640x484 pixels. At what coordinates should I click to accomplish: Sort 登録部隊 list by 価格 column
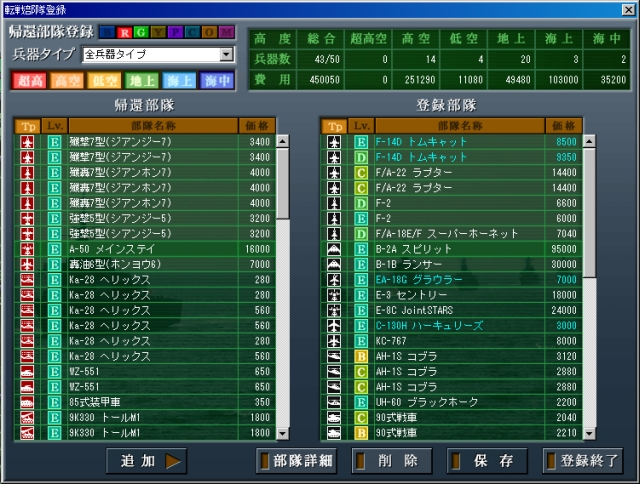pos(564,126)
